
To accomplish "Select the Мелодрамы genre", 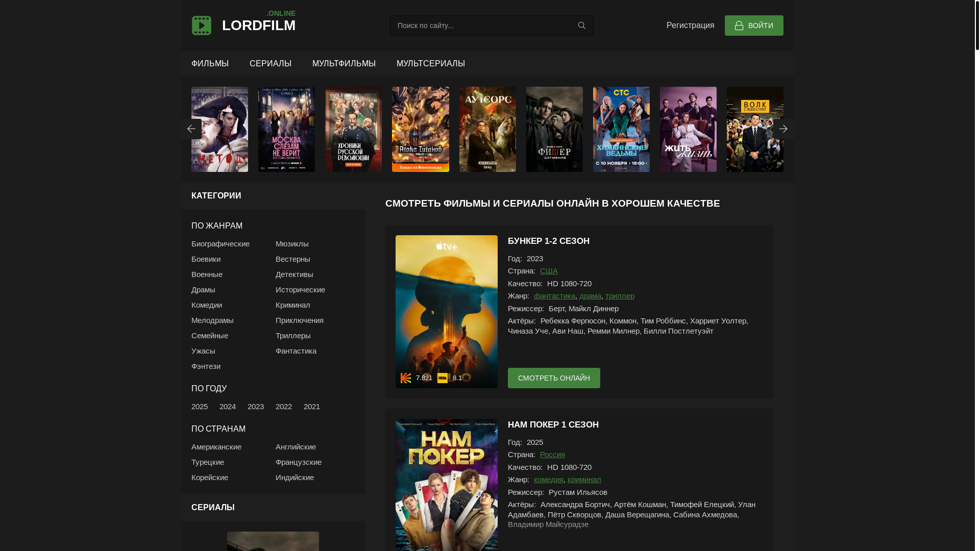I will [x=212, y=320].
